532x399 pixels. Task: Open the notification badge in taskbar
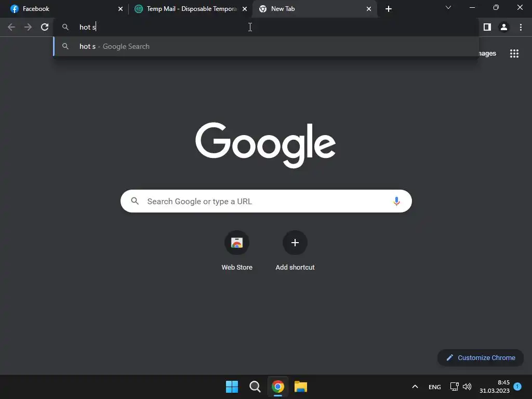pos(517,387)
